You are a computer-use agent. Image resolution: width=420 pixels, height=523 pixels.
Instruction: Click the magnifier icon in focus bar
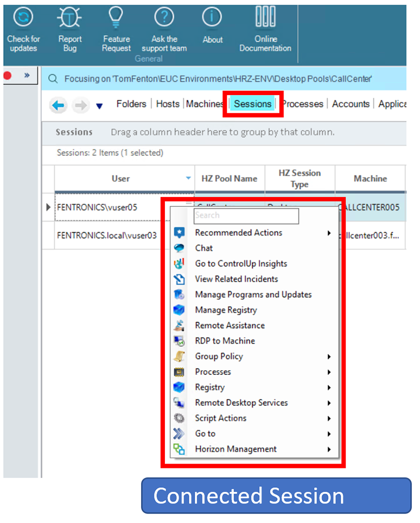(52, 79)
